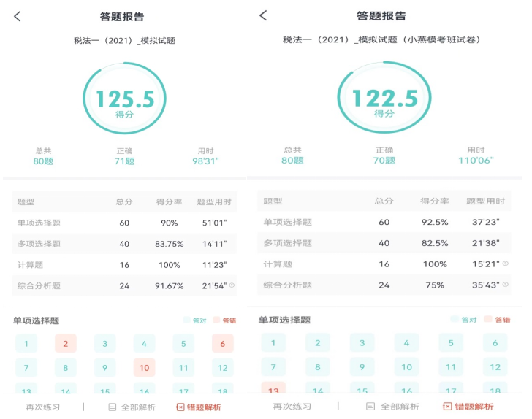Open question 4 in left report
The width and height of the screenshot is (532, 419).
coord(144,343)
